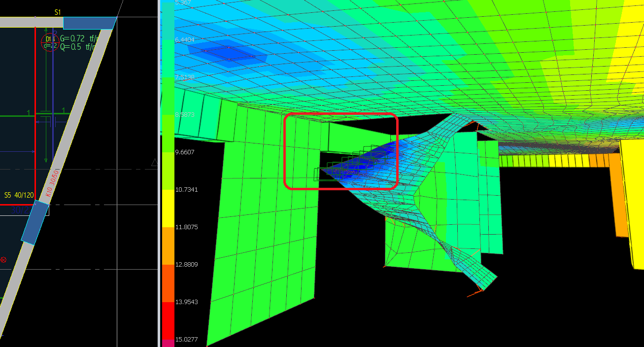Select the yellow column at the right edge

632,202
